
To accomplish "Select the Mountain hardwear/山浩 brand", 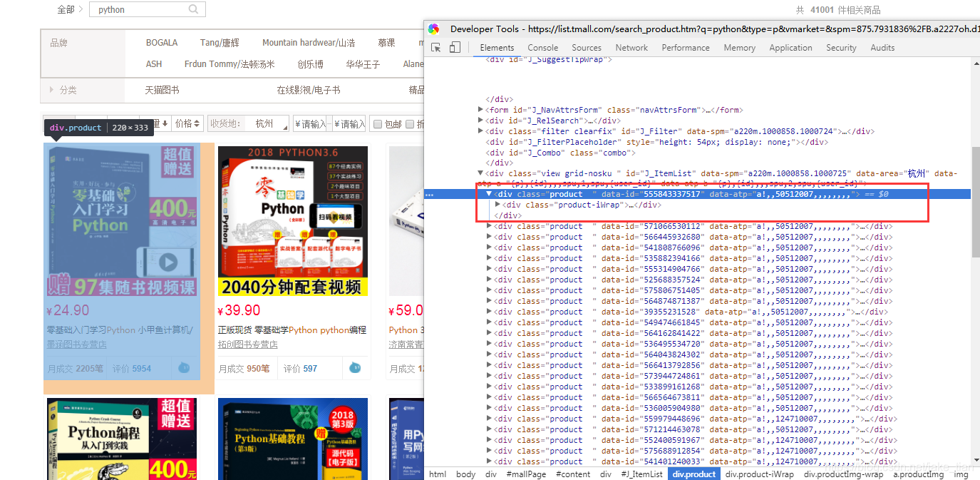I will (x=309, y=43).
